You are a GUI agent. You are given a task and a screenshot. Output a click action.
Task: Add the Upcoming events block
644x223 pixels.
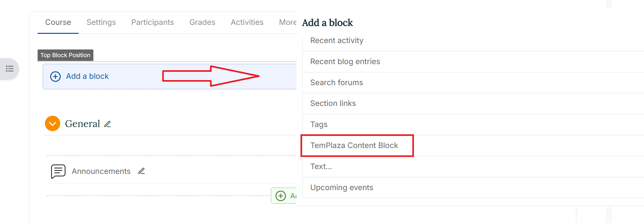click(x=342, y=188)
